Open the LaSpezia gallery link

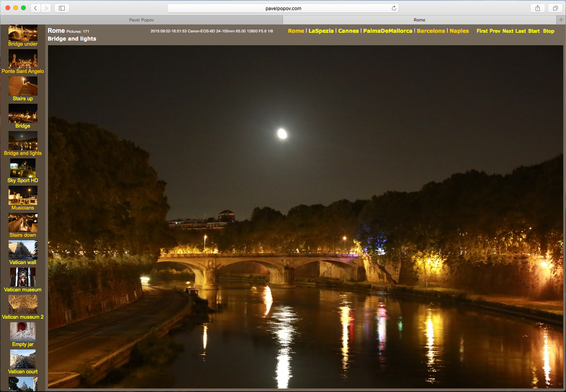321,31
